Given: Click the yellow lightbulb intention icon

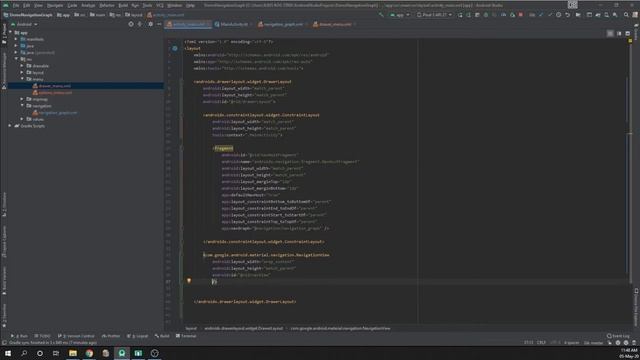Looking at the screenshot, I should click(189, 281).
